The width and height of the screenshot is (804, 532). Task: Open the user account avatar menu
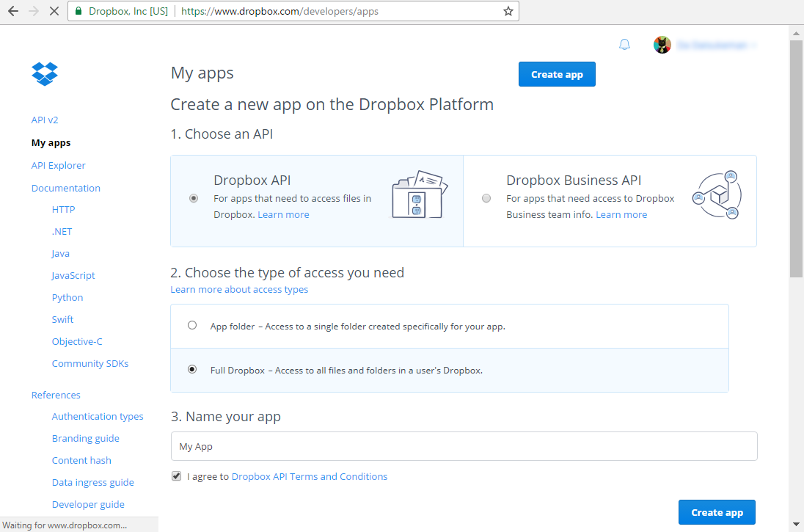(x=662, y=44)
